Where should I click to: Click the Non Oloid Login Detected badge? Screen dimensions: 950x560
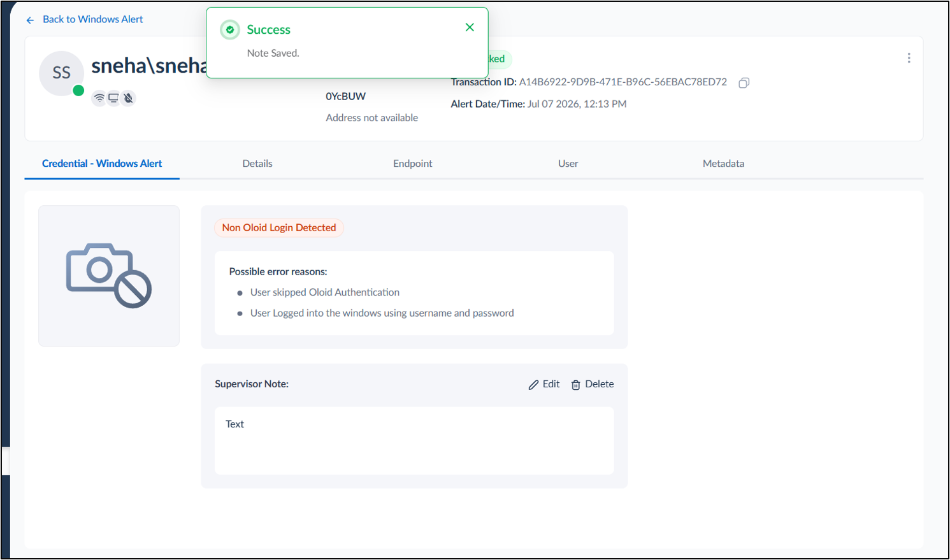click(x=279, y=228)
